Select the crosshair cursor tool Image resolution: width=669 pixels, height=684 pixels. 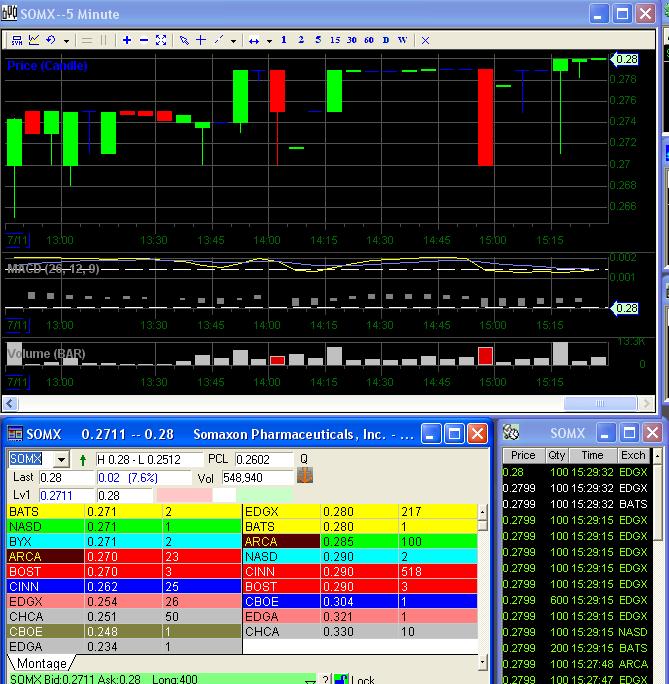[x=201, y=40]
